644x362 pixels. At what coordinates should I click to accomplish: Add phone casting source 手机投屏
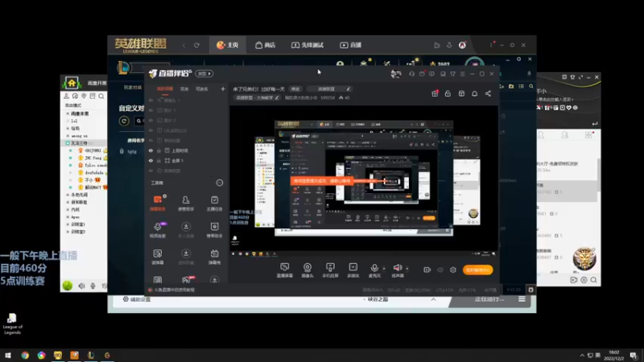[x=330, y=270]
